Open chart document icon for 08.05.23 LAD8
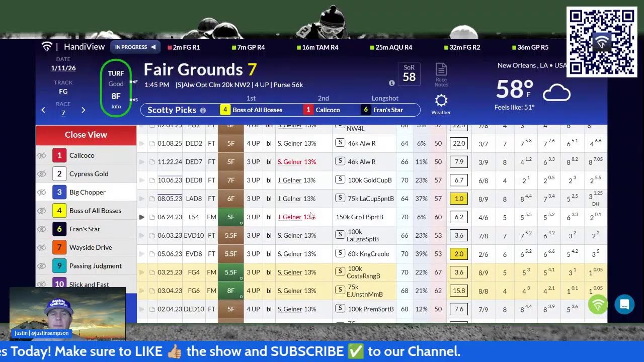 [x=152, y=199]
